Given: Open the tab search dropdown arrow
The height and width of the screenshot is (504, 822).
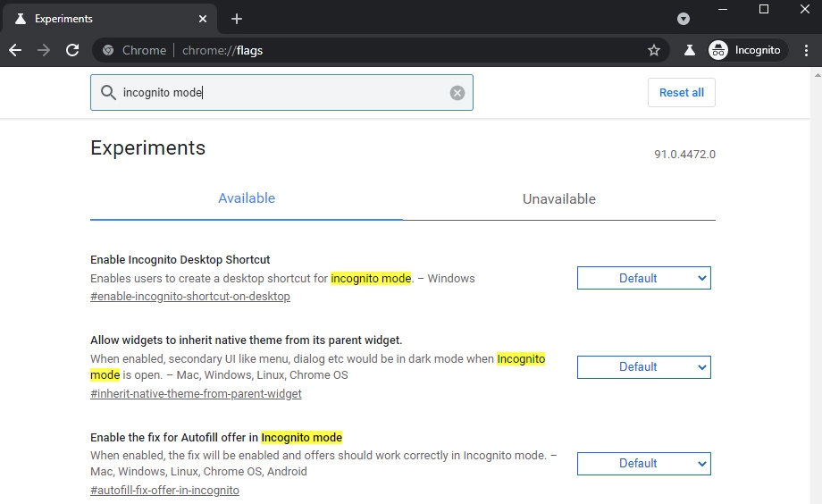Looking at the screenshot, I should point(684,19).
